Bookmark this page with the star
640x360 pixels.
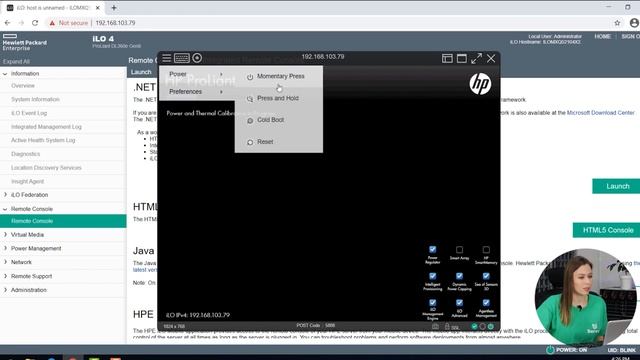pyautogui.click(x=617, y=23)
